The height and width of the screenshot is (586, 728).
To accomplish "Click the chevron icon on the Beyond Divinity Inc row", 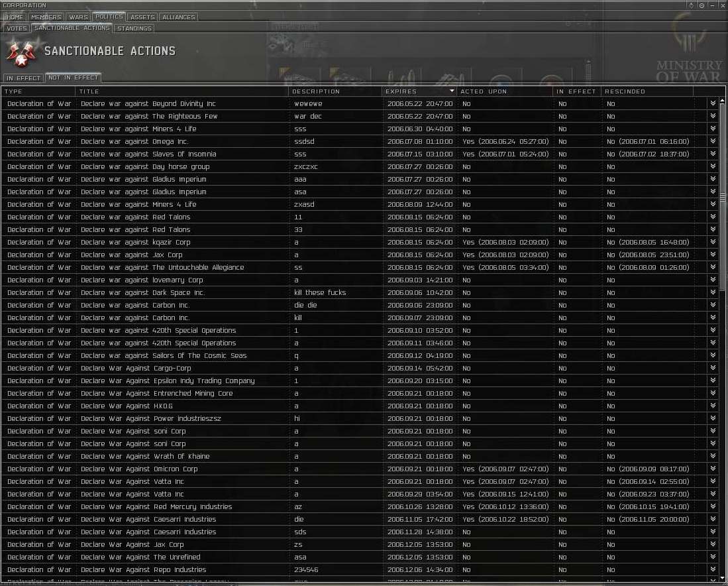I will (x=713, y=103).
